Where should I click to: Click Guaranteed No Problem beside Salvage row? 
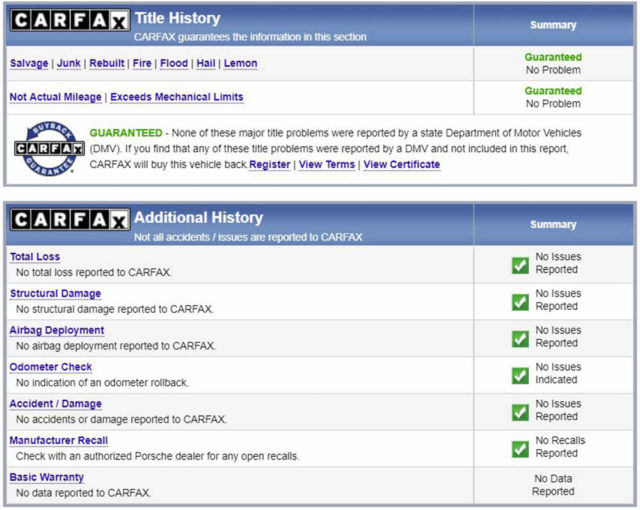553,63
